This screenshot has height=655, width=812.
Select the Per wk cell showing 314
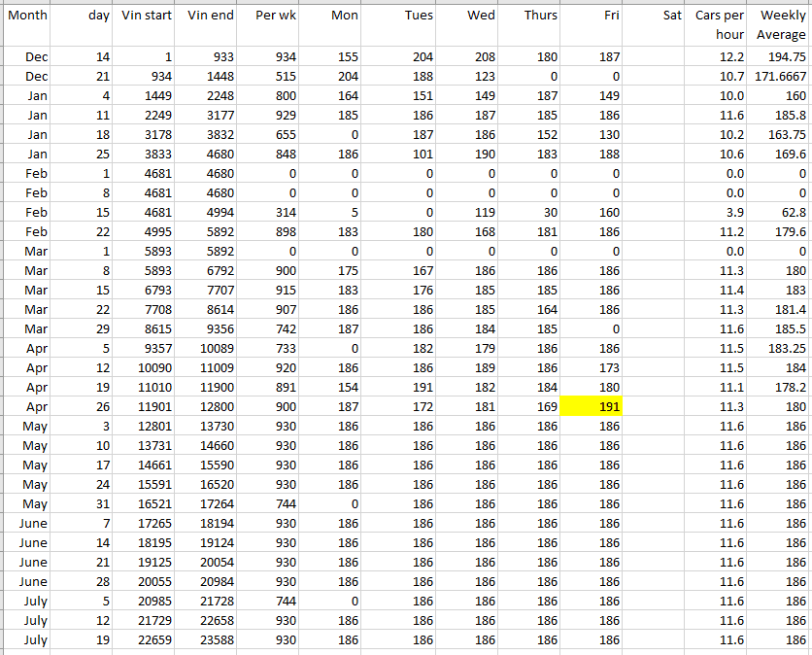(270, 213)
